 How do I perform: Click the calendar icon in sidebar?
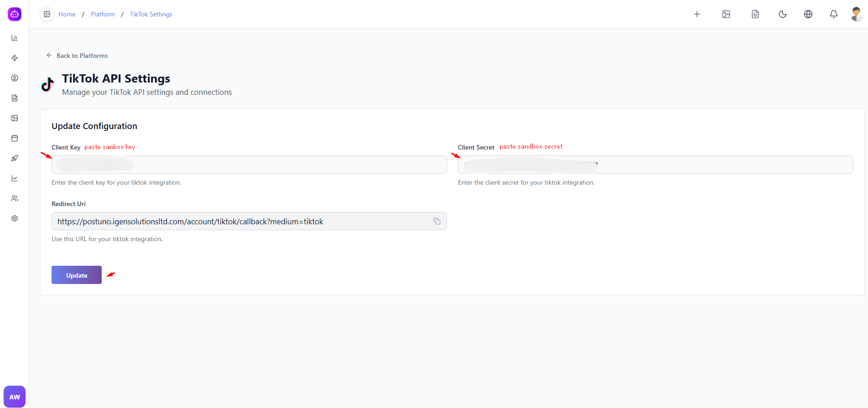[x=15, y=138]
